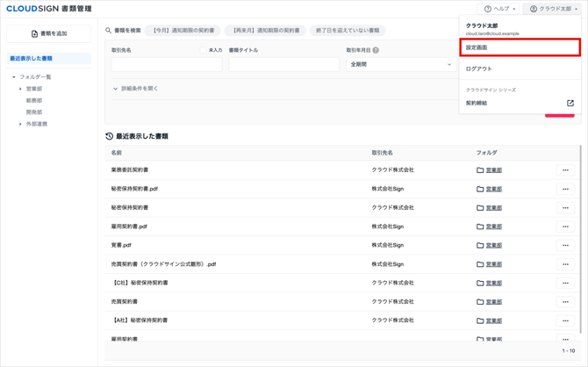Open document 【C社】秘密保持契約書
This screenshot has width=588, height=367.
[140, 283]
